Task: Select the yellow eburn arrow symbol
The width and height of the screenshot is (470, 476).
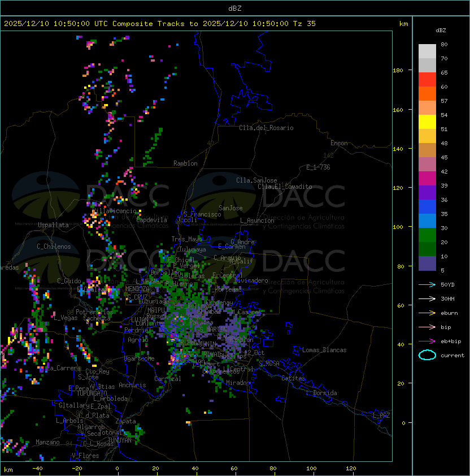Action: click(x=427, y=313)
